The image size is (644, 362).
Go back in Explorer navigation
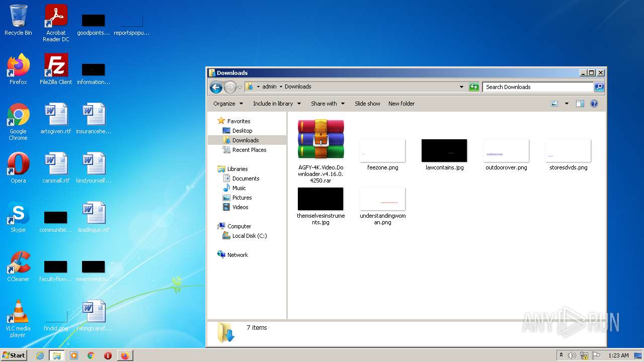[x=216, y=87]
